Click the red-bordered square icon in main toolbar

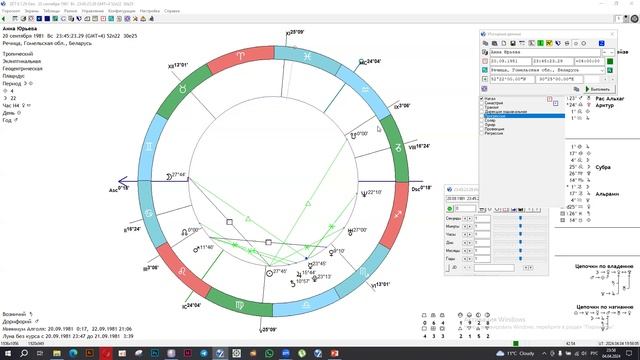[103, 19]
